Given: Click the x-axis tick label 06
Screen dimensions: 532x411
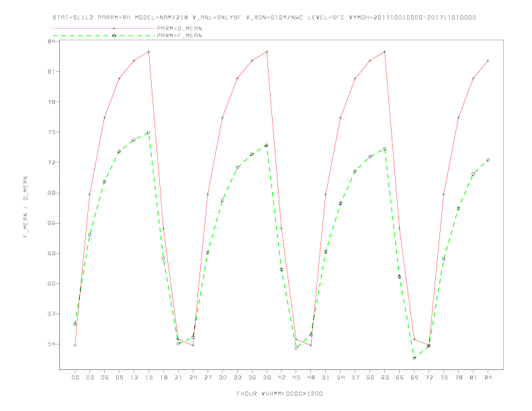Looking at the screenshot, I should [105, 377].
